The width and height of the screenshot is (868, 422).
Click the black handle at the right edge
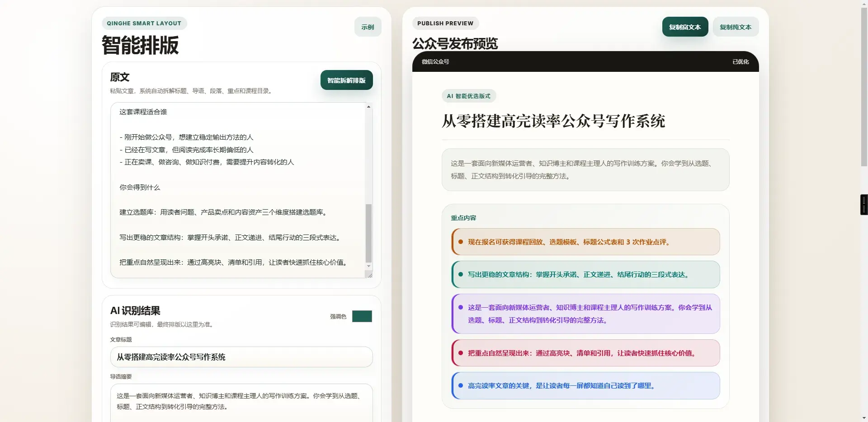click(x=864, y=205)
